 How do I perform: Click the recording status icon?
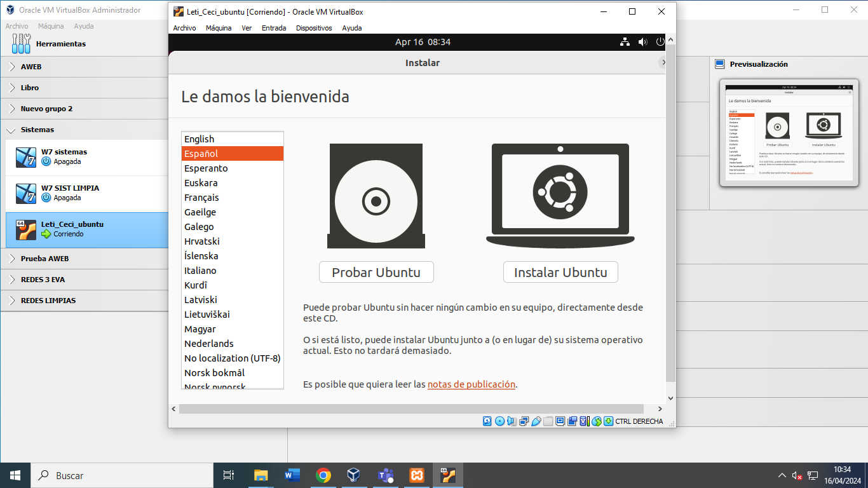[x=572, y=421]
